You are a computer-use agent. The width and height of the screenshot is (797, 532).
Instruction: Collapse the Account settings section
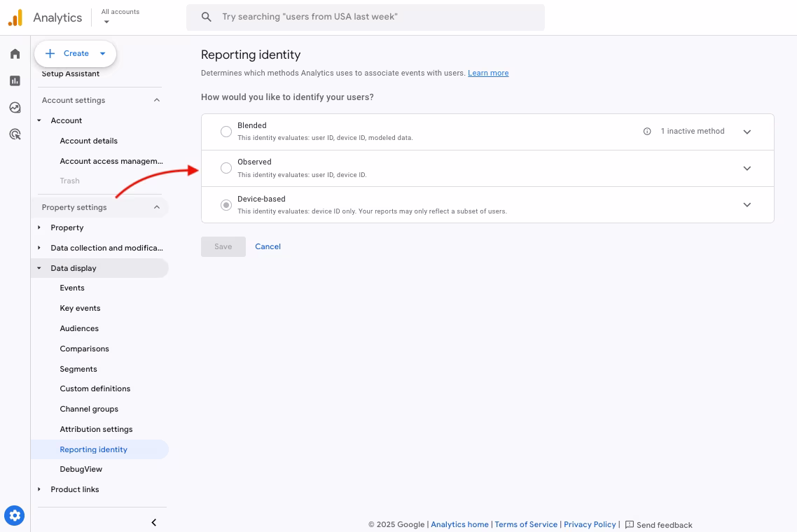click(x=157, y=100)
